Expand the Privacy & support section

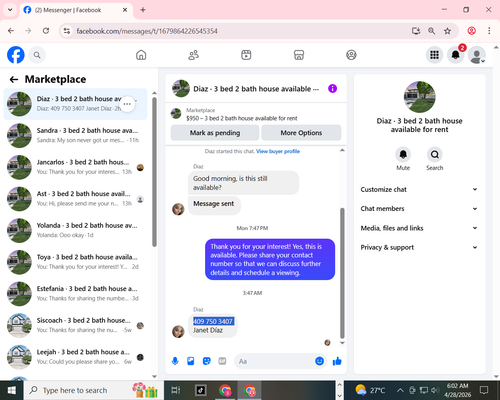[419, 247]
